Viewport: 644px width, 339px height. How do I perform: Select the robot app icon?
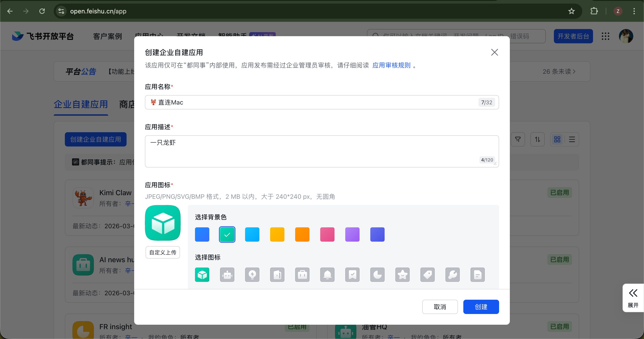pos(227,275)
